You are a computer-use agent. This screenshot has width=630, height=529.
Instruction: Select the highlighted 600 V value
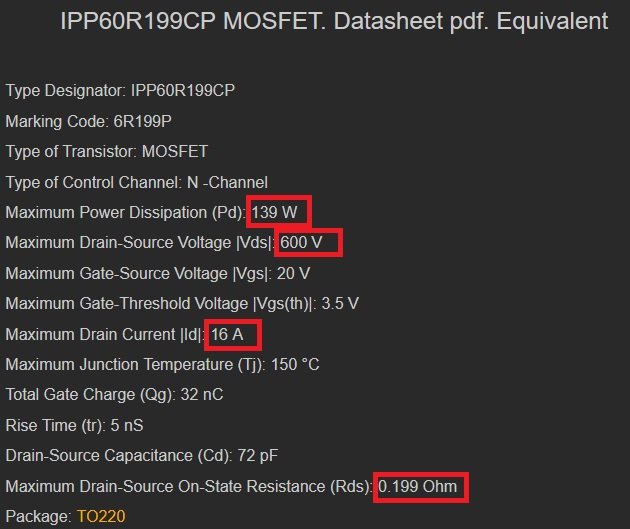tap(309, 243)
